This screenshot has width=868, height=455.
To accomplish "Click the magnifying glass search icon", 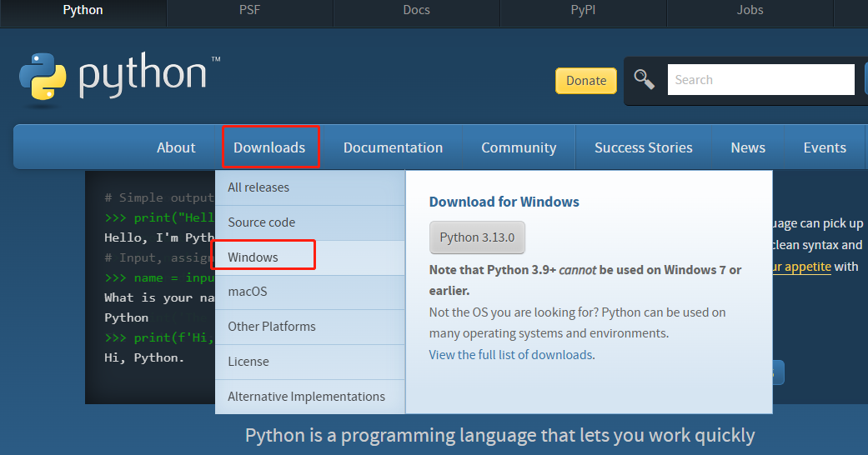I will (x=645, y=79).
